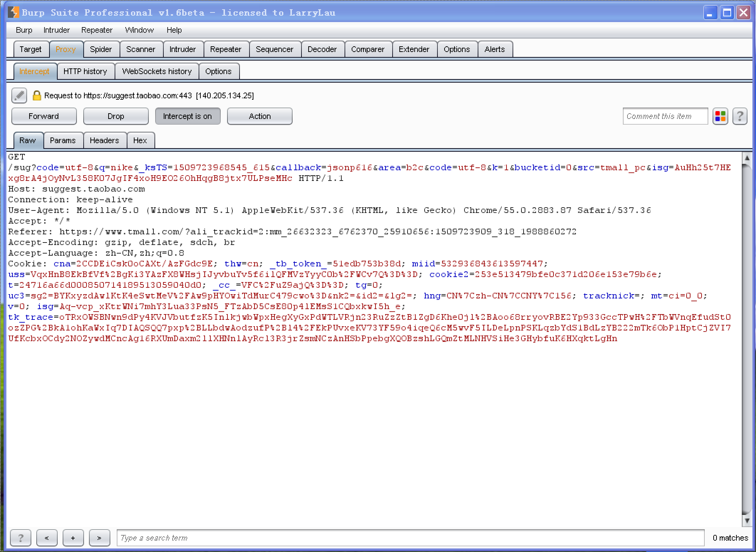The height and width of the screenshot is (552, 756).
Task: Click the Accept-Encoding header line
Action: pos(121,243)
